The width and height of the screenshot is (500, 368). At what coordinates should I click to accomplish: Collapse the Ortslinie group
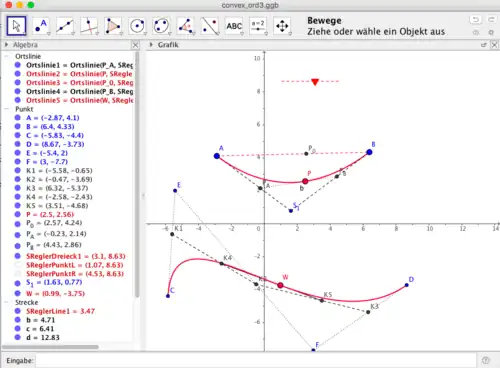7,56
